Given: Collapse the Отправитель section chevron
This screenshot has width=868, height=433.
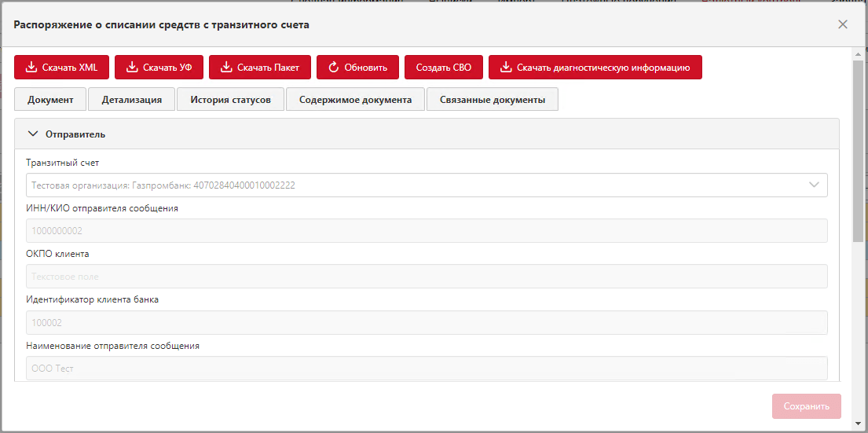Looking at the screenshot, I should pyautogui.click(x=33, y=134).
